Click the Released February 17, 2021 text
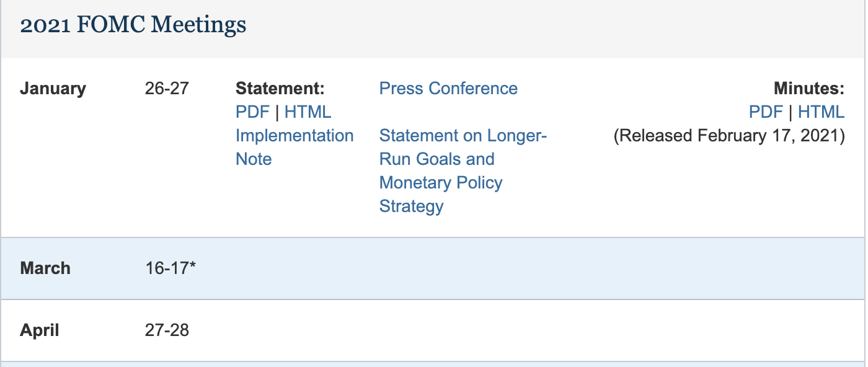868x367 pixels. [x=729, y=136]
